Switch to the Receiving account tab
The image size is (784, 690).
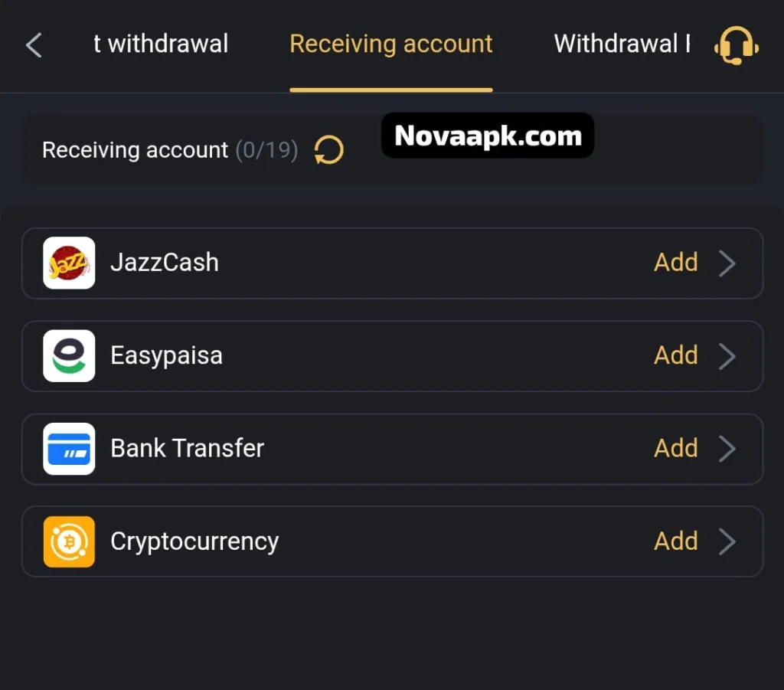coord(390,44)
